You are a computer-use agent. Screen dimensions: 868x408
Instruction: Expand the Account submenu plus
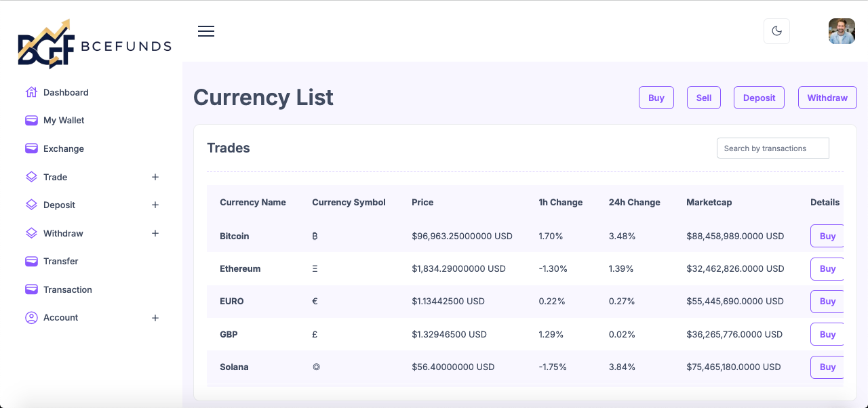155,318
